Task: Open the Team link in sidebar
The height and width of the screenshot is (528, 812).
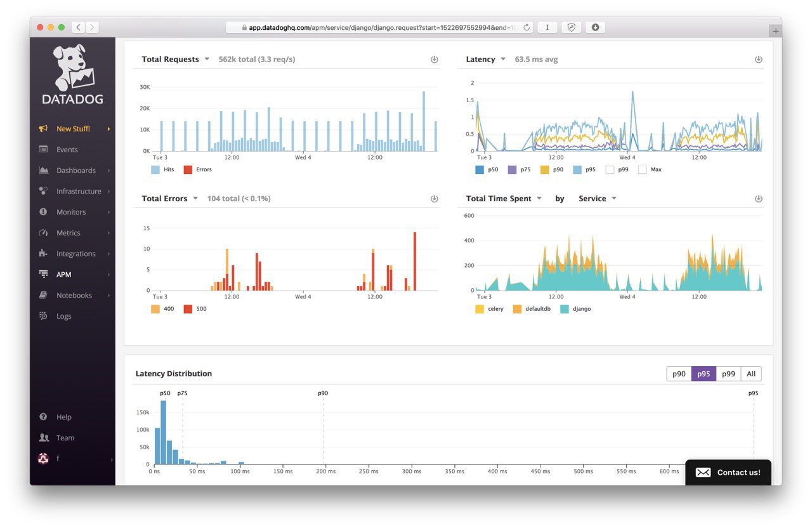Action: pos(65,438)
